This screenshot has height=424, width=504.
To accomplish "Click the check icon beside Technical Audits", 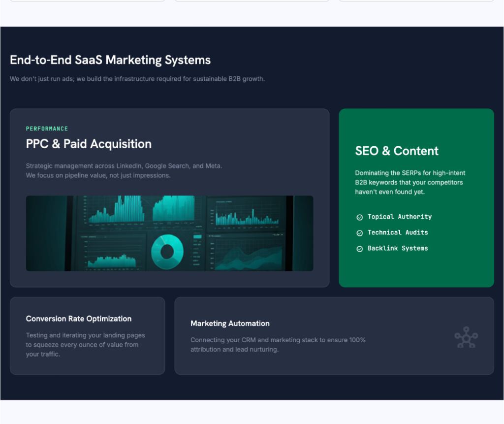I will point(360,233).
